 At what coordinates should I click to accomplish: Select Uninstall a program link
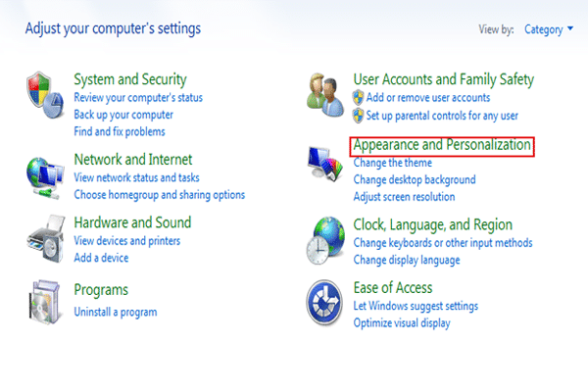[116, 312]
